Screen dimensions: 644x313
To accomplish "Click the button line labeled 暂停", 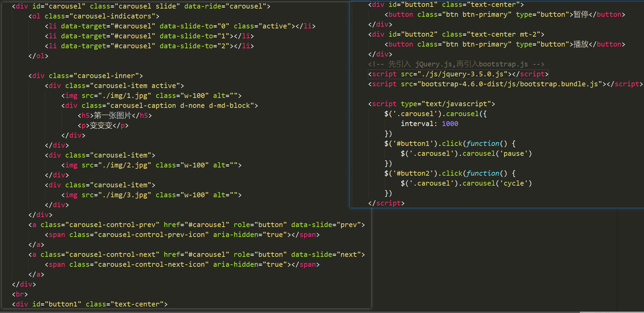I will (505, 14).
